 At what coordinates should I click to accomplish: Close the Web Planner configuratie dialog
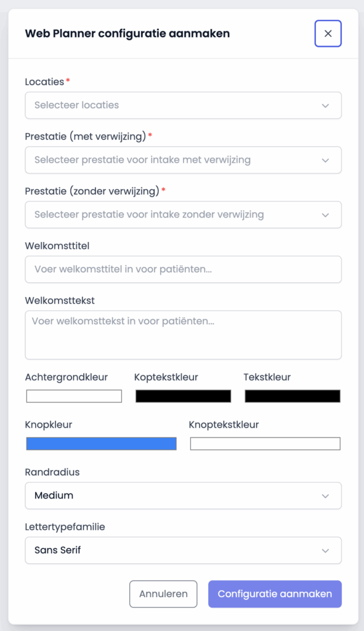pyautogui.click(x=328, y=34)
